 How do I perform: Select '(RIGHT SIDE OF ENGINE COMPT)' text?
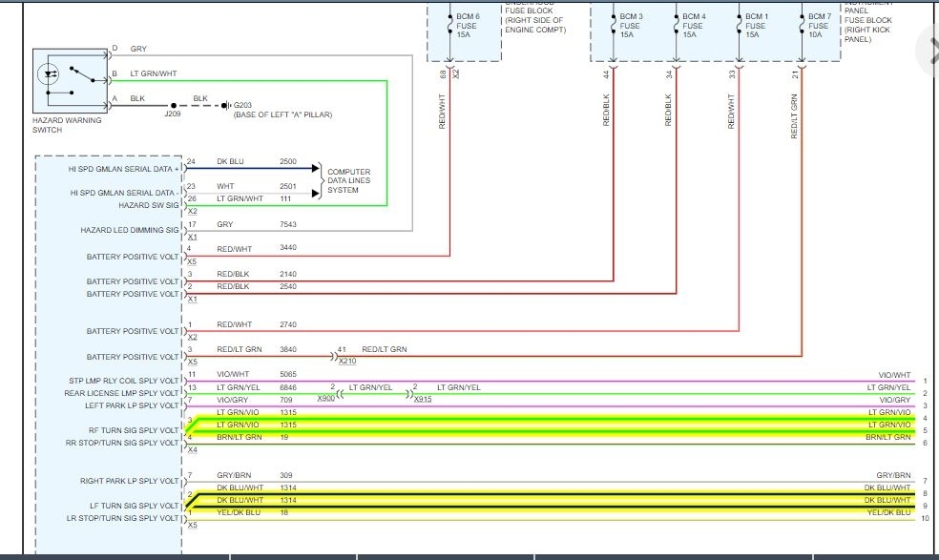pyautogui.click(x=535, y=25)
